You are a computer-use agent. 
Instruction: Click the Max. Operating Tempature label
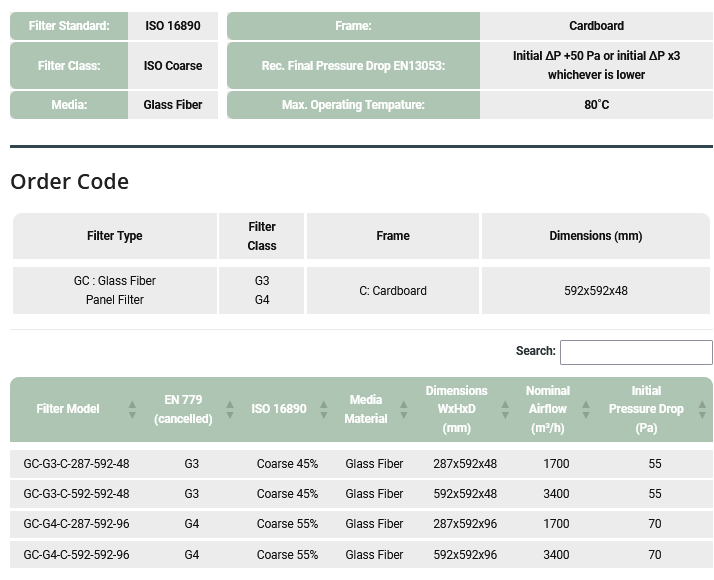click(353, 105)
